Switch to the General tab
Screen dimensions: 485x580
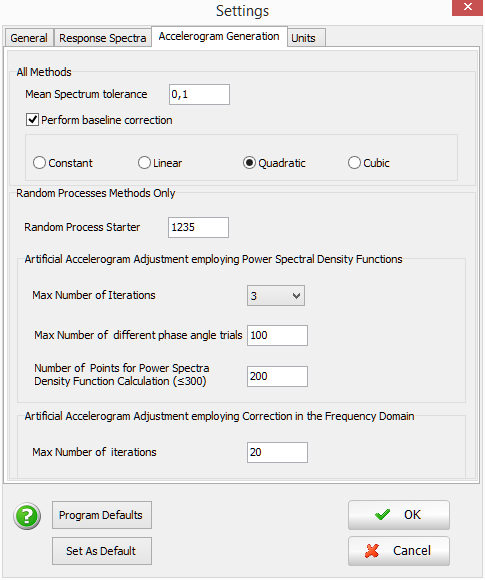tap(29, 38)
